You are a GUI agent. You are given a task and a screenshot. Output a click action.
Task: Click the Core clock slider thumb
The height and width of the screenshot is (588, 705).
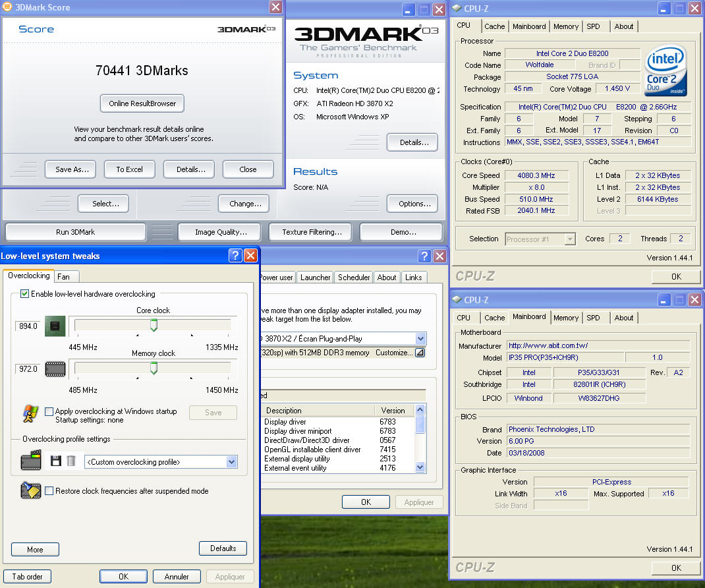(154, 325)
